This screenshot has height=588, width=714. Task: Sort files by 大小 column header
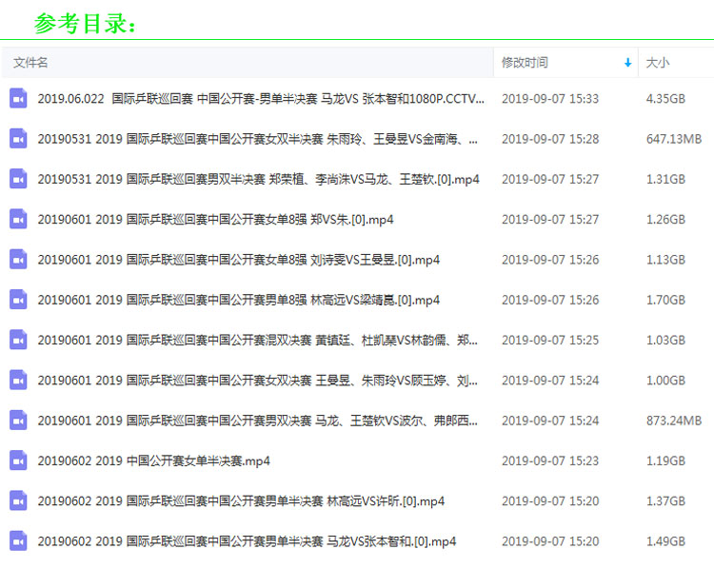658,63
